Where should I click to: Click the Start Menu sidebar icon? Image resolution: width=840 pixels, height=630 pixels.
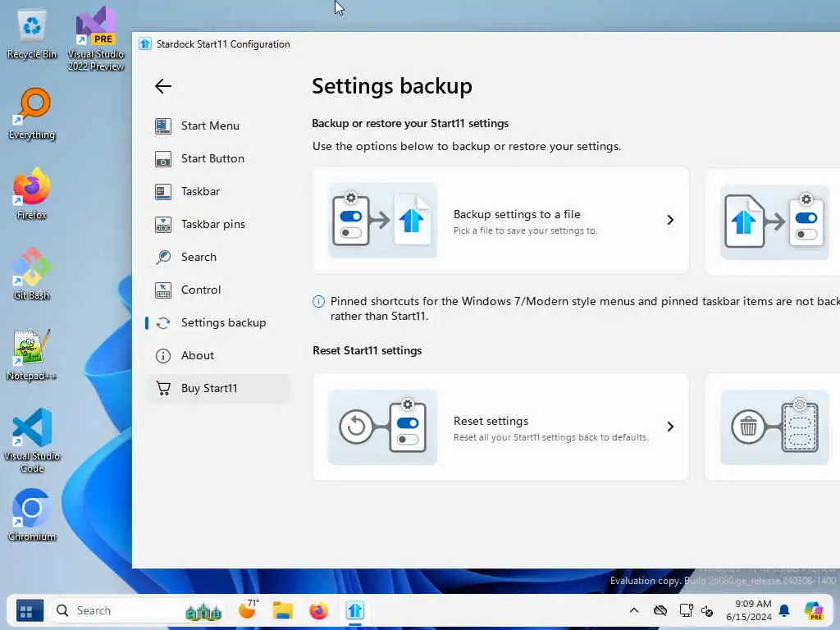click(163, 126)
